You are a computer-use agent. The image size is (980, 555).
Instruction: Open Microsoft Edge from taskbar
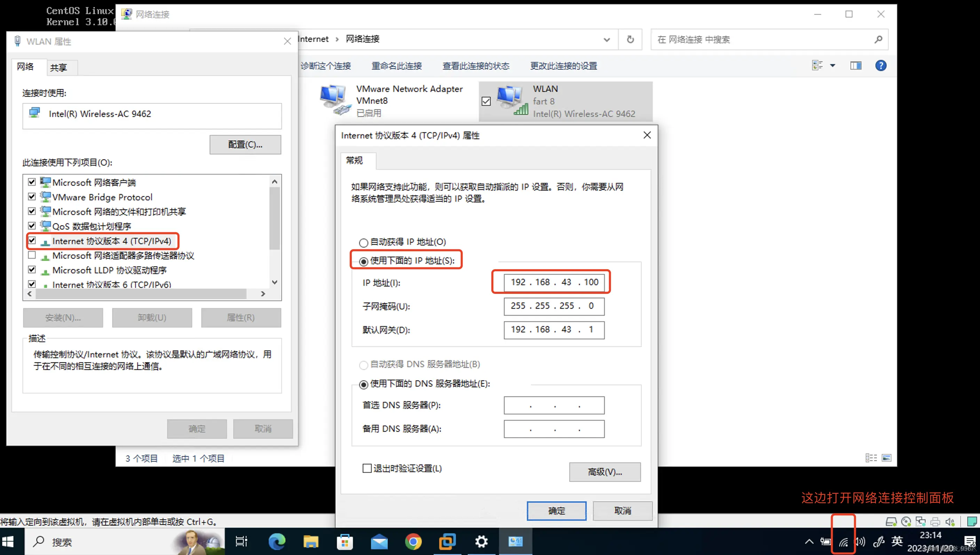tap(277, 542)
